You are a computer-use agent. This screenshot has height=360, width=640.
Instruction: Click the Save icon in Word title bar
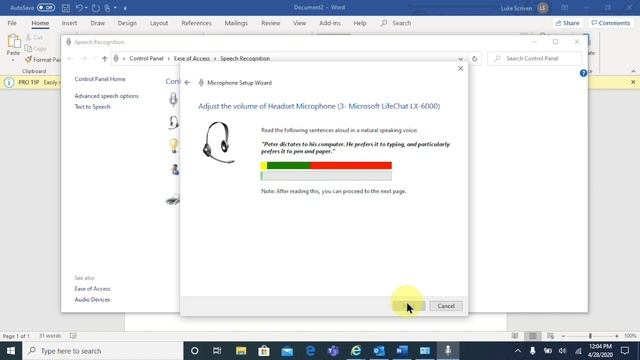66,8
